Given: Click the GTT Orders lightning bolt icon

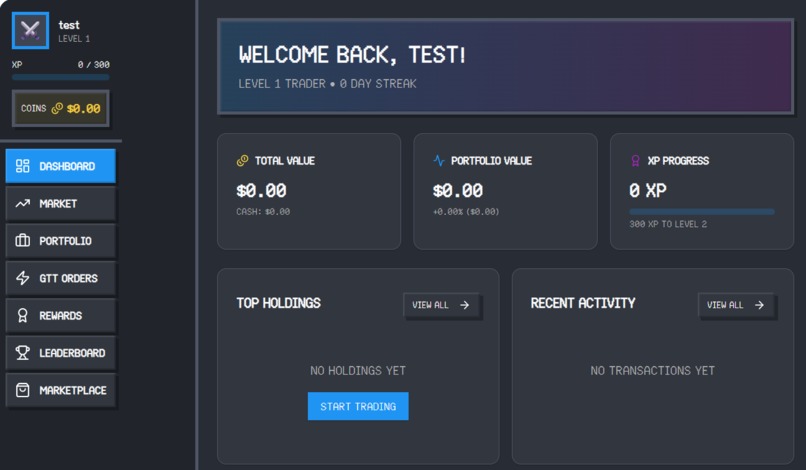Looking at the screenshot, I should pyautogui.click(x=23, y=278).
